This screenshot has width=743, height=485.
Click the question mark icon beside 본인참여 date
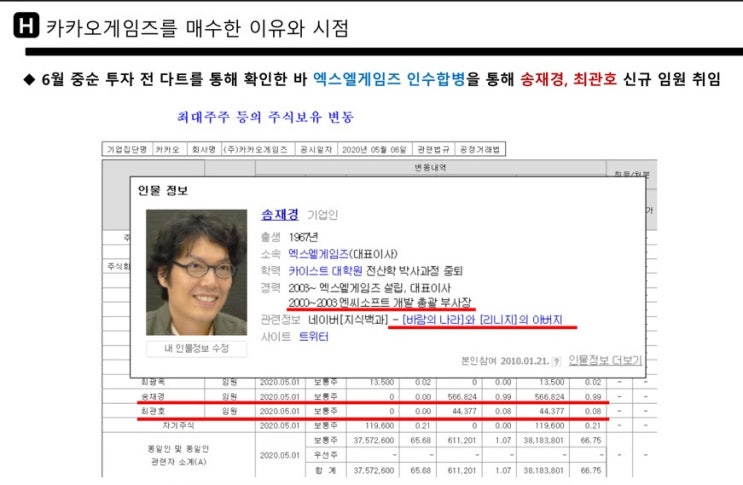(556, 361)
